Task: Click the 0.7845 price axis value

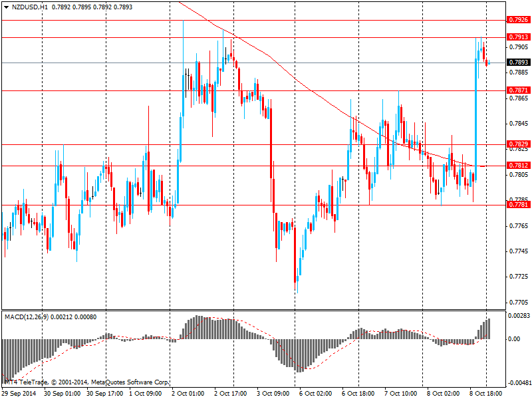Action: (519, 124)
